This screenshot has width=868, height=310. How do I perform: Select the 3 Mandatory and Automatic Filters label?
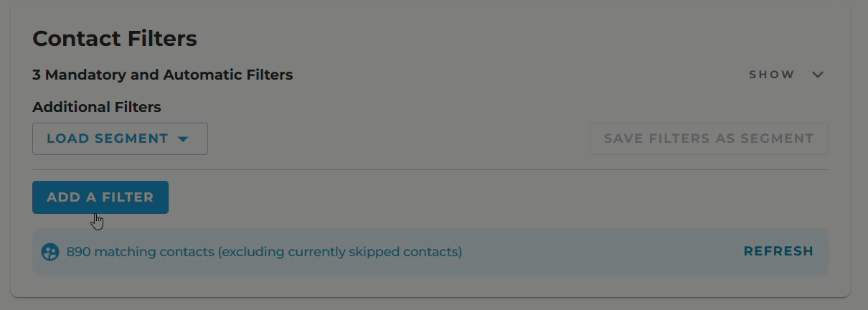point(163,75)
